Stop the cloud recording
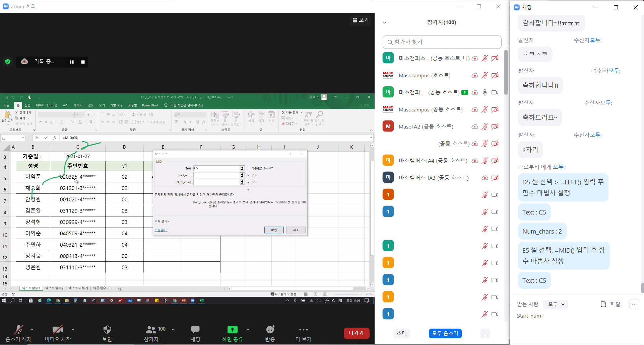This screenshot has width=644, height=345. point(83,62)
